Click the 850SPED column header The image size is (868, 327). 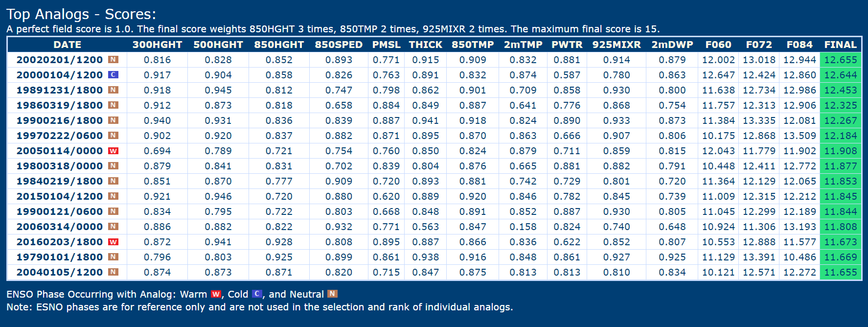[x=339, y=45]
